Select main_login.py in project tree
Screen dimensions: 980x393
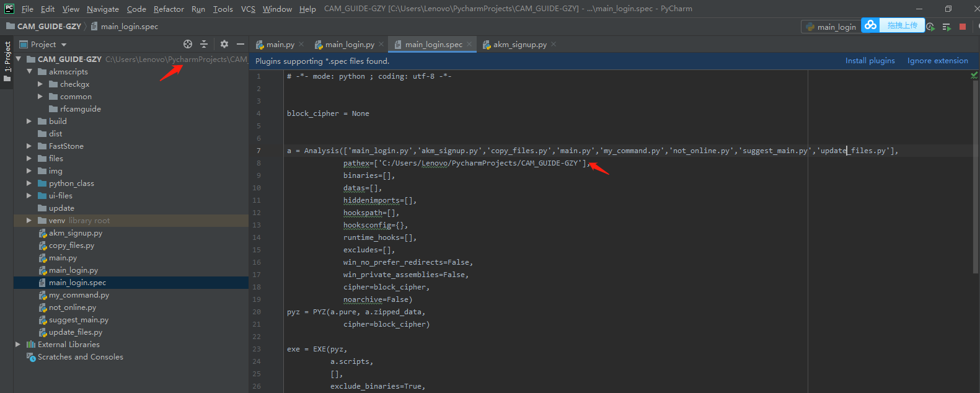(73, 270)
